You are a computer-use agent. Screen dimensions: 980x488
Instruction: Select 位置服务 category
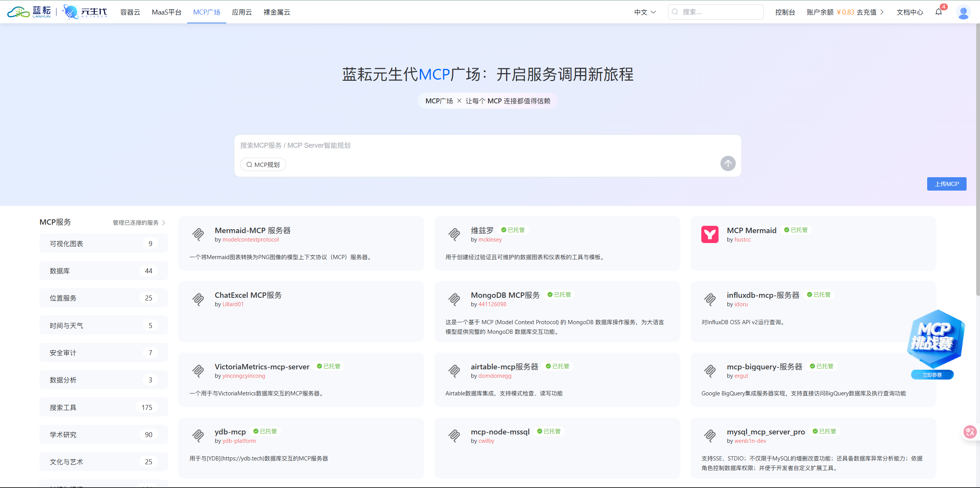[x=103, y=298]
